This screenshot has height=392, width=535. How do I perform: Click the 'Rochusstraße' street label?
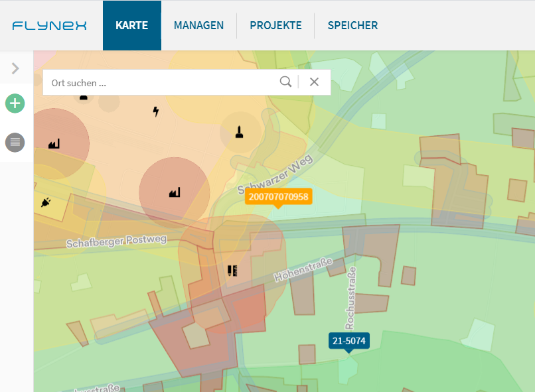350,298
